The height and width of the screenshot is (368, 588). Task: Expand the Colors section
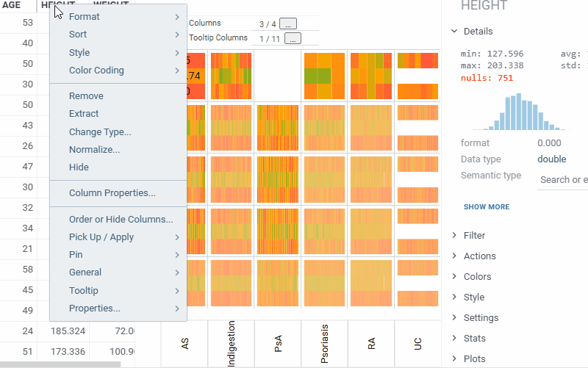pos(477,277)
